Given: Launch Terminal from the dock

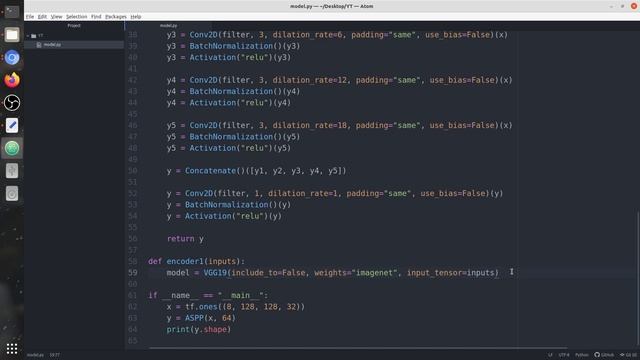Looking at the screenshot, I should pos(12,11).
